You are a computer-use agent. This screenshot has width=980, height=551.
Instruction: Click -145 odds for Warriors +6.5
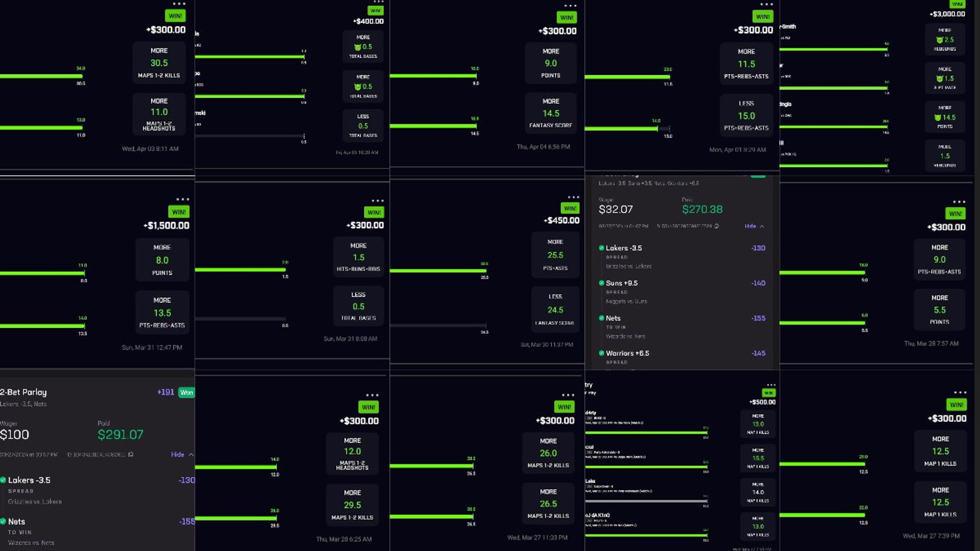tap(758, 353)
